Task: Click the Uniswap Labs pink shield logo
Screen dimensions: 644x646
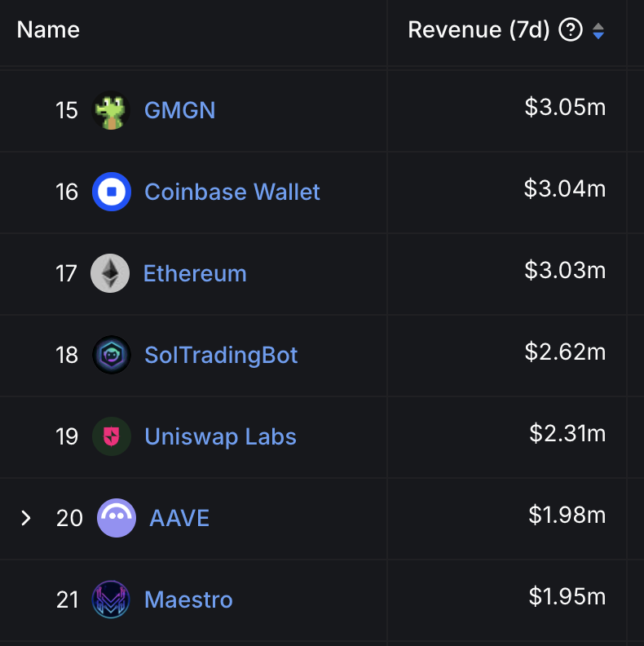Action: coord(112,436)
